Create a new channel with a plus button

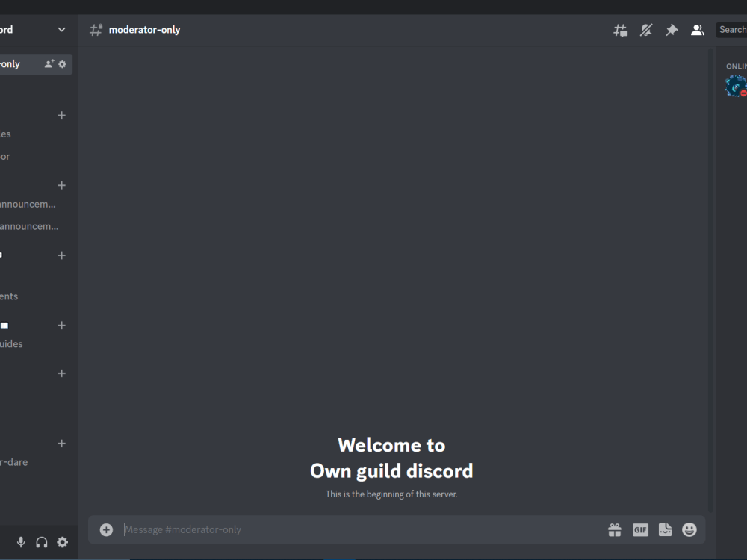pyautogui.click(x=61, y=116)
